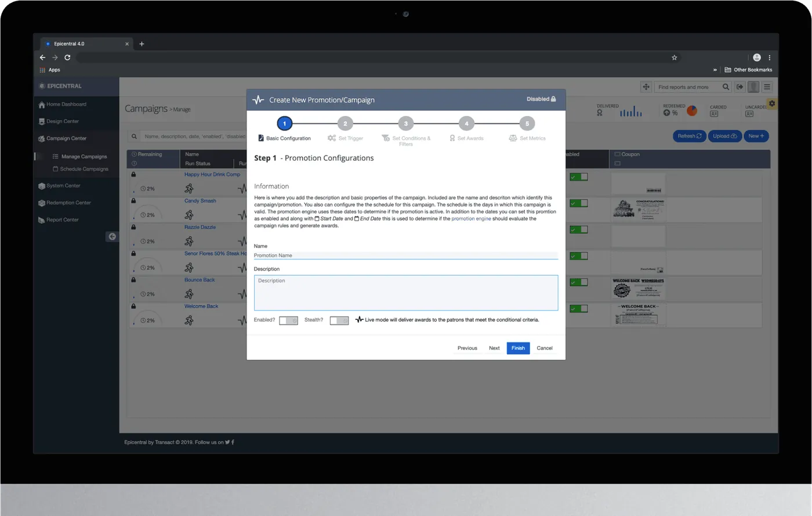
Task: Click the Previous button
Action: pos(467,348)
